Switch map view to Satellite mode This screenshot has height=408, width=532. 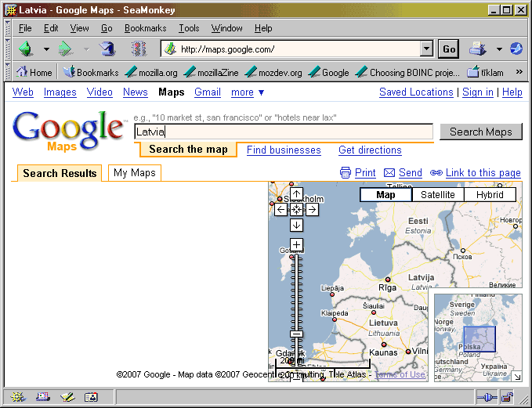[438, 195]
